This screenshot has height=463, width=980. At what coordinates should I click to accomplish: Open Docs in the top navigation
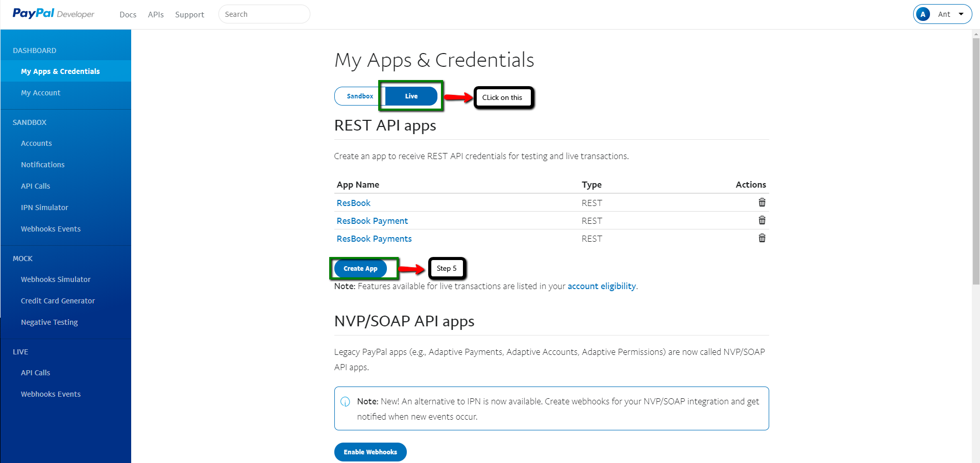128,15
